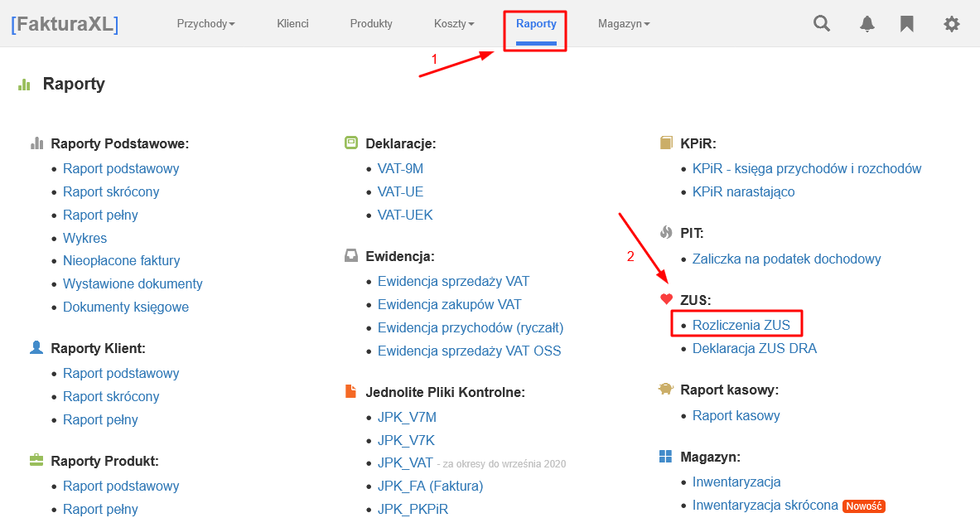Expand the Koszty dropdown menu
The width and height of the screenshot is (980, 518).
[x=454, y=24]
